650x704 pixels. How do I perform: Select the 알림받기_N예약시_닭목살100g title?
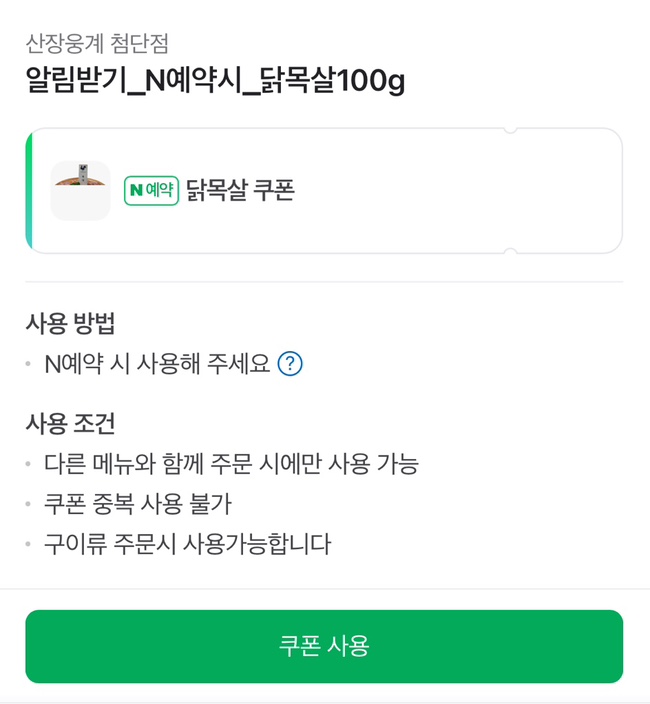(214, 81)
